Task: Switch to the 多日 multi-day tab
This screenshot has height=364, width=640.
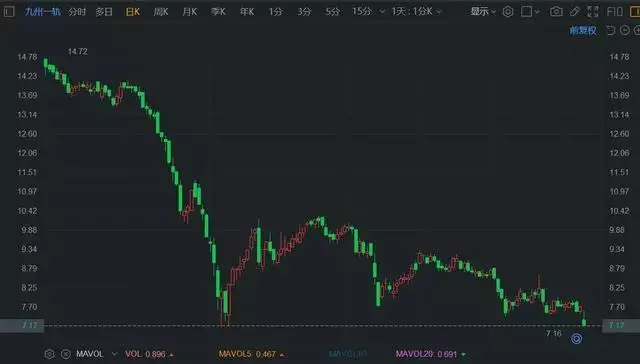Action: point(104,11)
